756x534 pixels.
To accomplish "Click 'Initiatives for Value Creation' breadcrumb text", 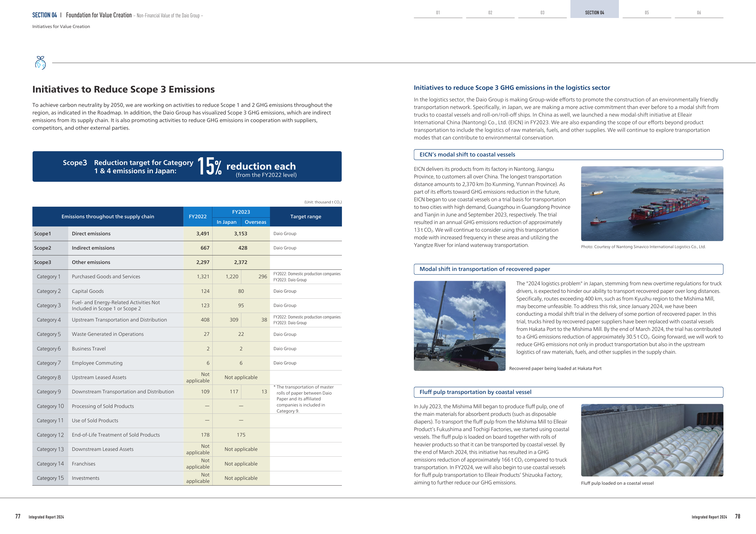I will pos(61,27).
